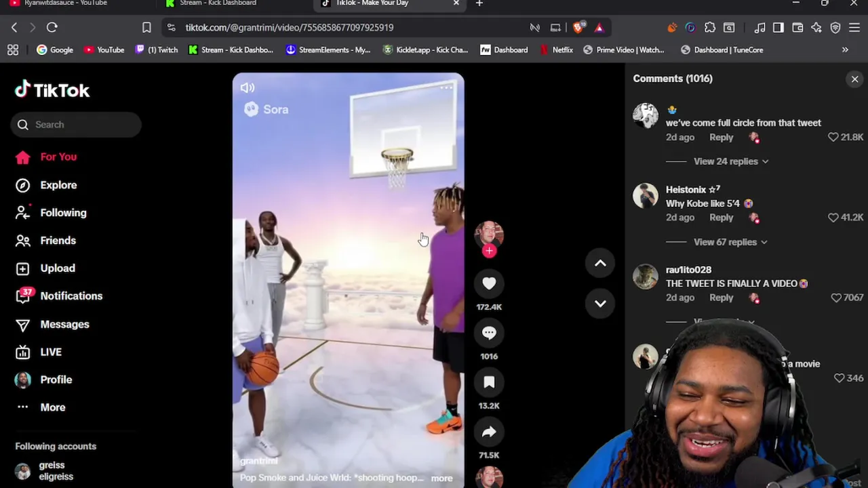Open the For You feed
Screen dimensions: 868x488
pyautogui.click(x=46, y=157)
